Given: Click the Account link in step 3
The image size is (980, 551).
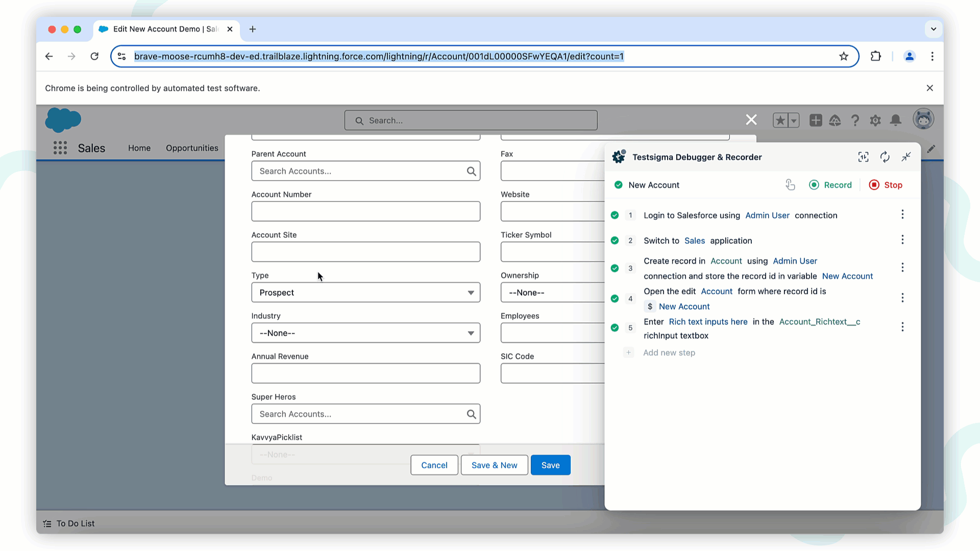Looking at the screenshot, I should [x=726, y=261].
